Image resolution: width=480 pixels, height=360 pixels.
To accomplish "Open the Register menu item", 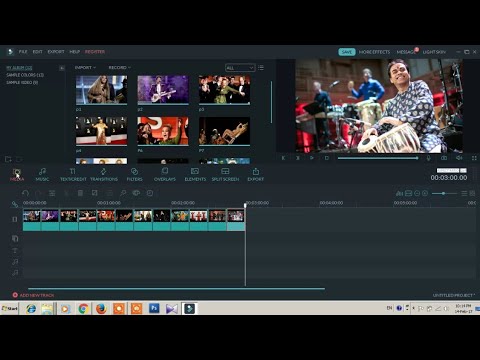I will click(x=95, y=52).
